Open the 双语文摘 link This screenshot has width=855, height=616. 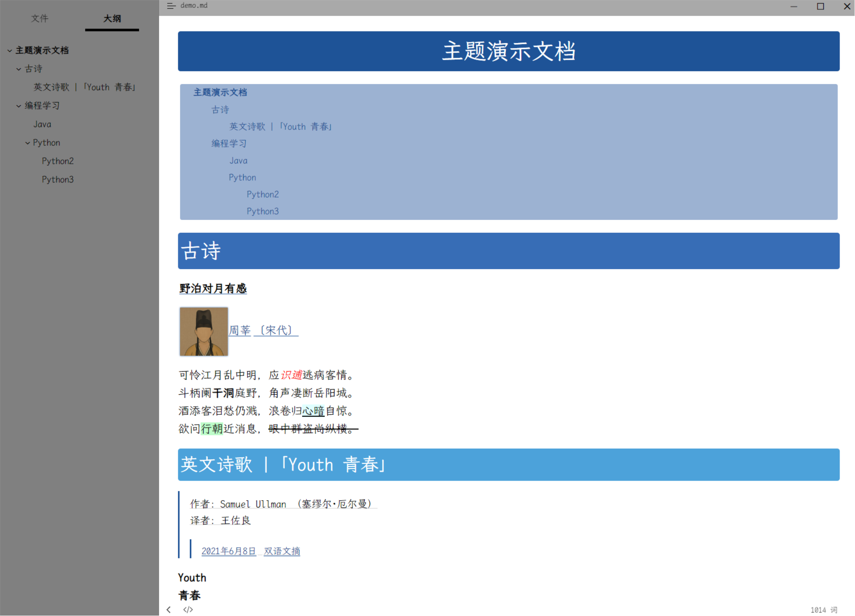(282, 551)
